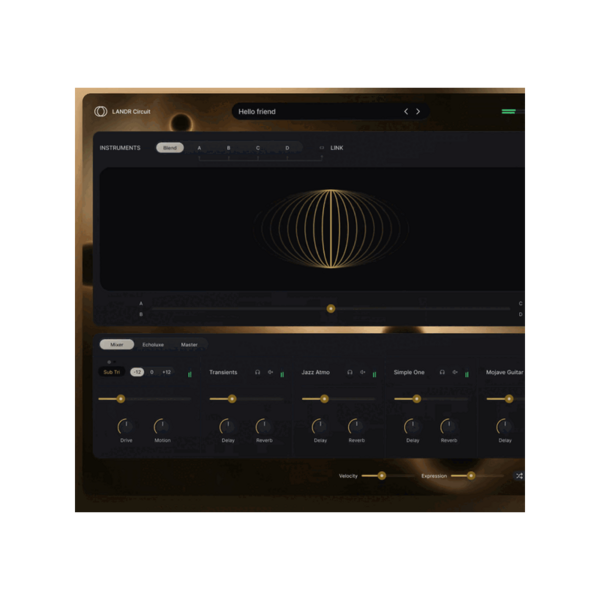Click the Transients Delay knob
600x600 pixels.
pos(227,426)
